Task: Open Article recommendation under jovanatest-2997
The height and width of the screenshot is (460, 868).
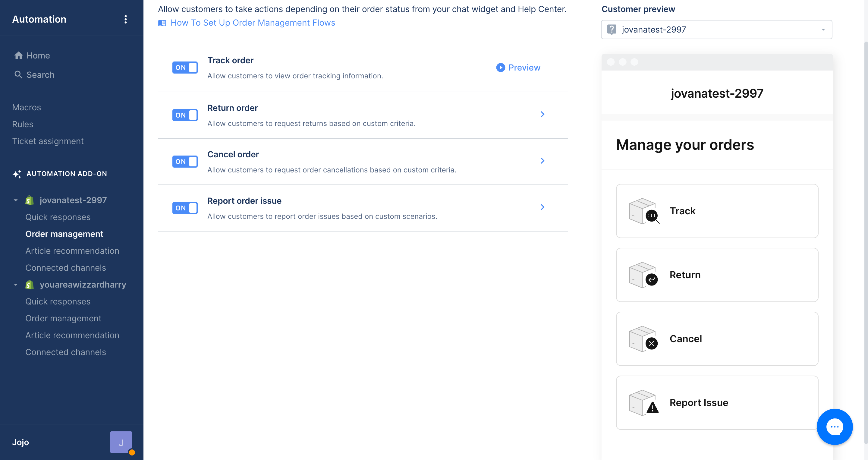Action: [x=72, y=251]
